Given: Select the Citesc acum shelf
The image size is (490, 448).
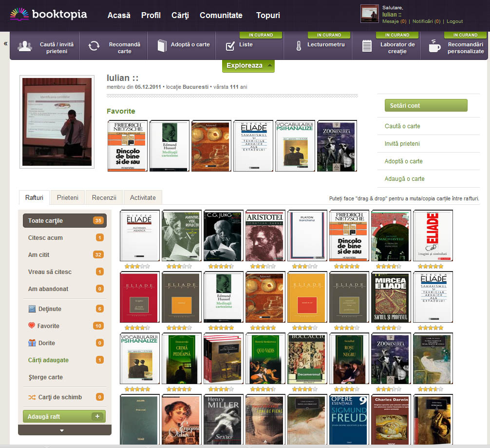Looking at the screenshot, I should (65, 238).
